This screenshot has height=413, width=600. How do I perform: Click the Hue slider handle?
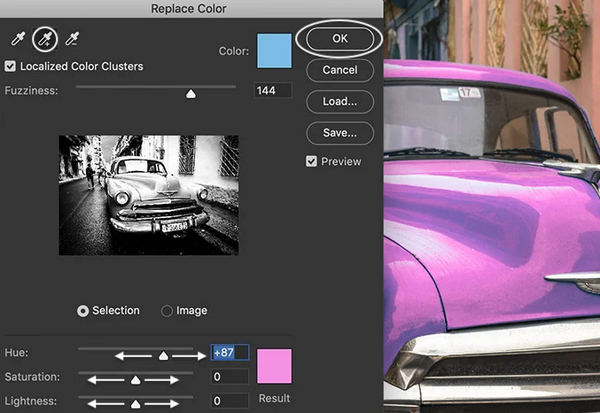click(x=163, y=356)
